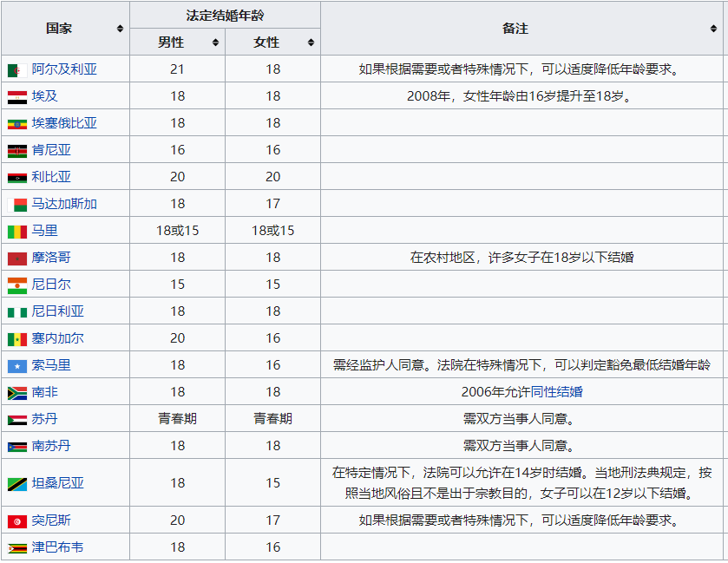Screen dimensions: 728x563
Task: Go to the 南苏丹 article link
Action: (x=51, y=446)
